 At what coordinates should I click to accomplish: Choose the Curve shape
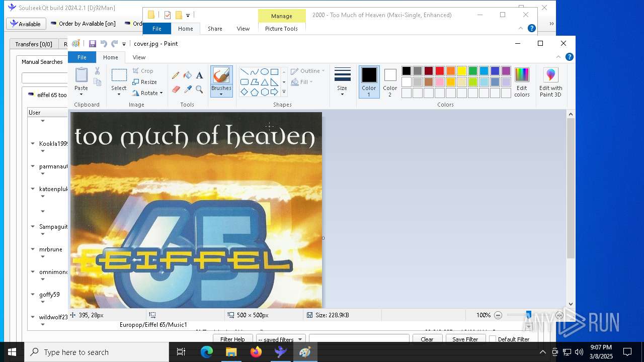click(254, 71)
